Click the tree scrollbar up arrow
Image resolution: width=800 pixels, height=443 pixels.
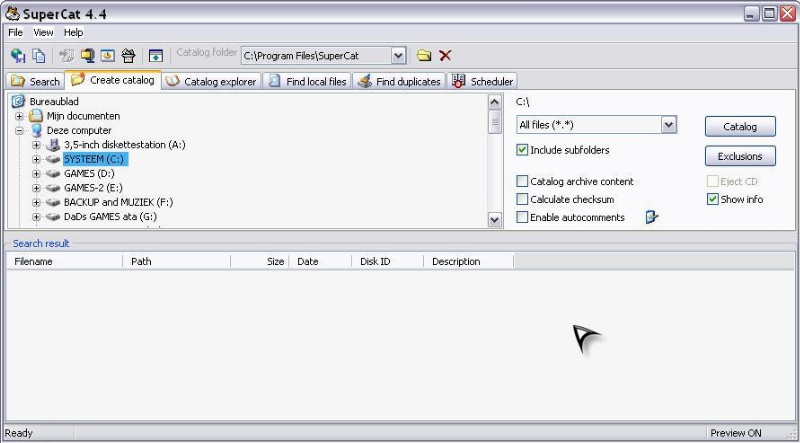(494, 102)
